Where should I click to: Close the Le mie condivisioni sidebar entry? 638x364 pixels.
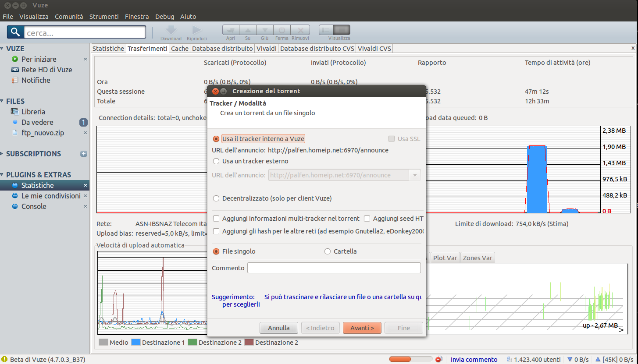[86, 196]
